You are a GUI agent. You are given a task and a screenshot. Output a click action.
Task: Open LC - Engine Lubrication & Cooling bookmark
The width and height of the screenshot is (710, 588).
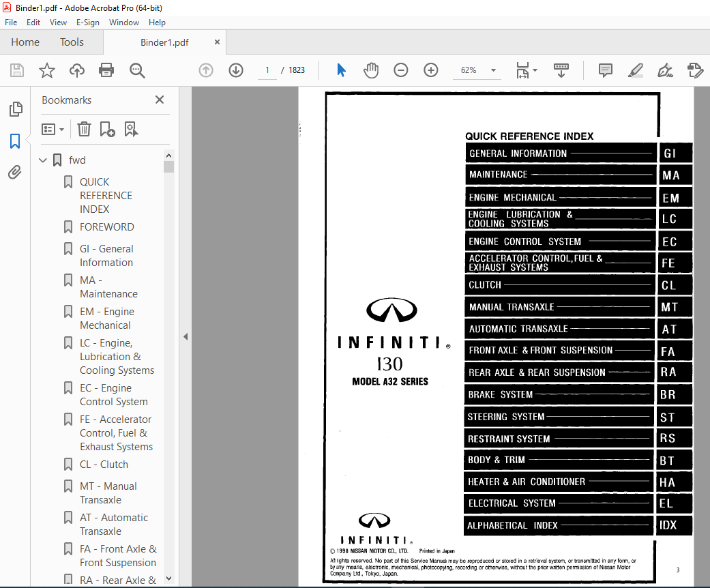pyautogui.click(x=117, y=357)
